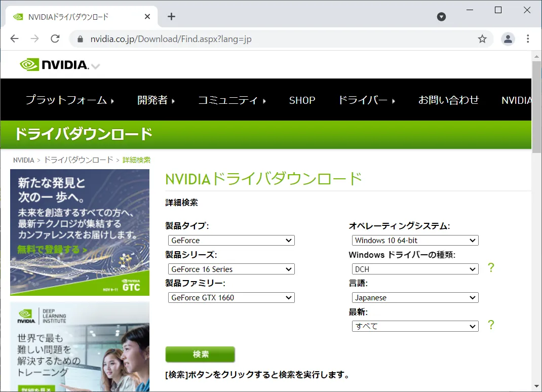The width and height of the screenshot is (542, 392).
Task: Open the 製品タイプ GeForce dropdown
Action: pos(231,240)
